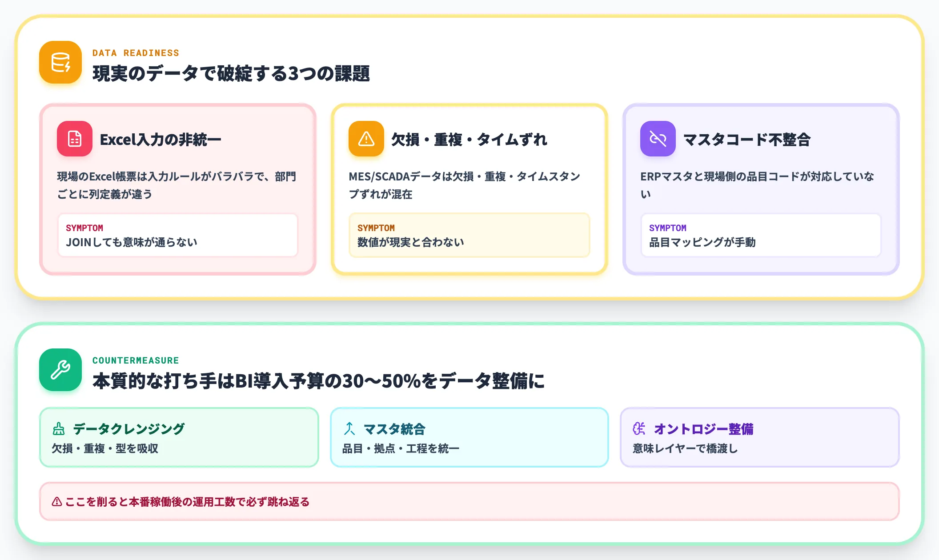Click the small warning icon in the red notice bar
Image resolution: width=939 pixels, height=560 pixels.
point(57,502)
